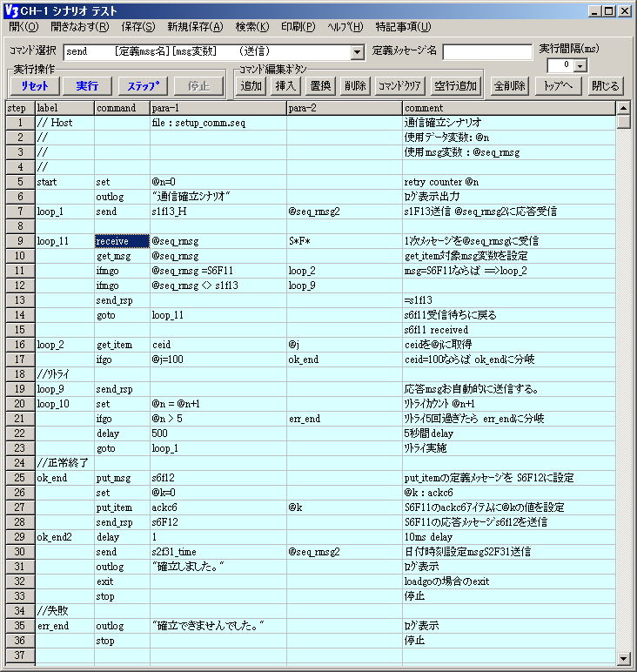
Task: Click the 'err_end' para-2 cell
Action: click(345, 419)
